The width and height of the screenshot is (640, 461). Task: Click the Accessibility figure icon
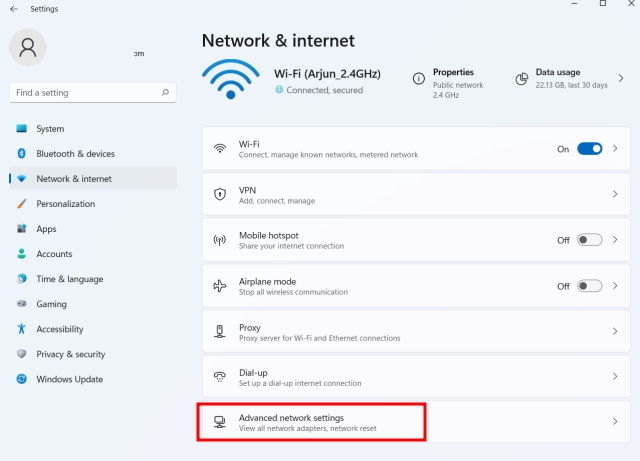(22, 329)
